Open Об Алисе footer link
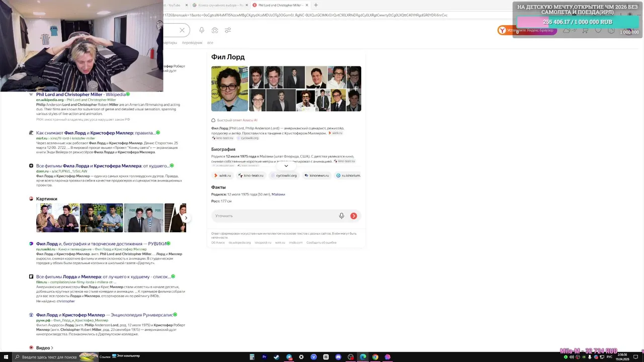Image resolution: width=644 pixels, height=362 pixels. (218, 242)
